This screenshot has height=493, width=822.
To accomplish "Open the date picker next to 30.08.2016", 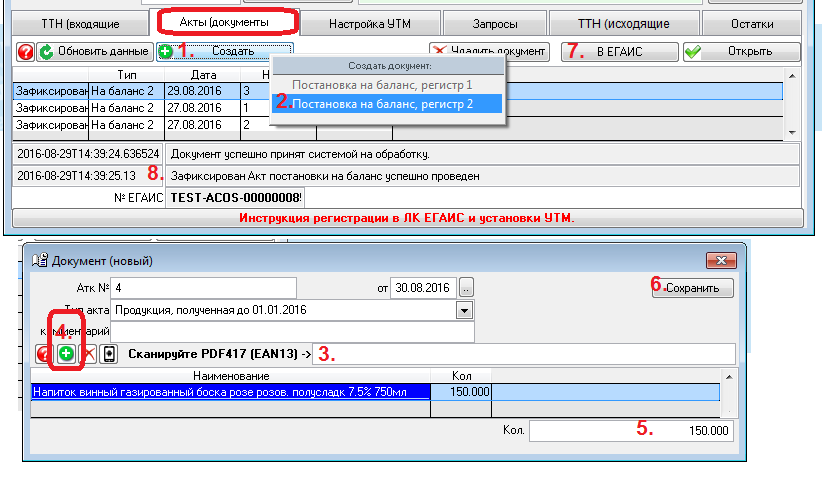I will pyautogui.click(x=466, y=288).
